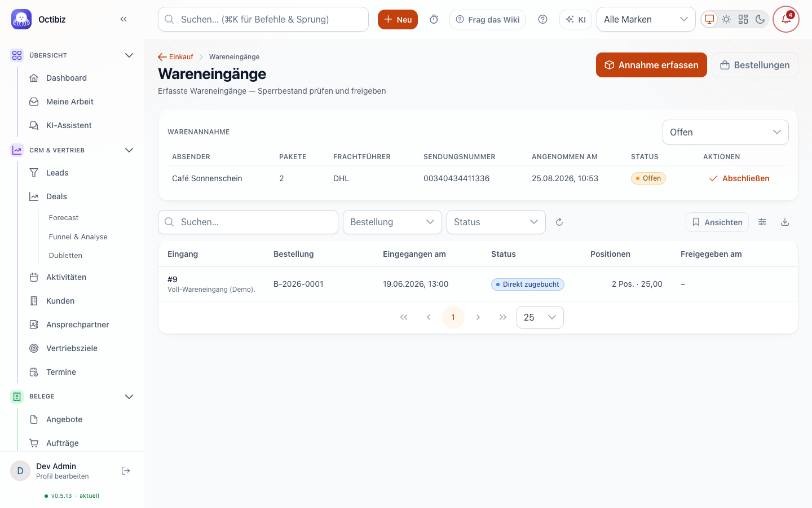Screen dimensions: 812x508
Task: Click the Vertriebsziele target icon
Action: 34,348
